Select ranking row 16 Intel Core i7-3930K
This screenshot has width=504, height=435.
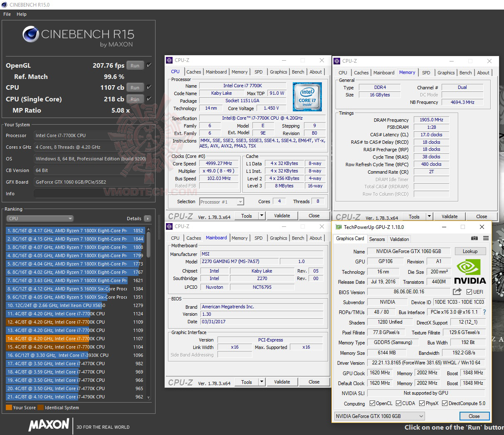75,355
